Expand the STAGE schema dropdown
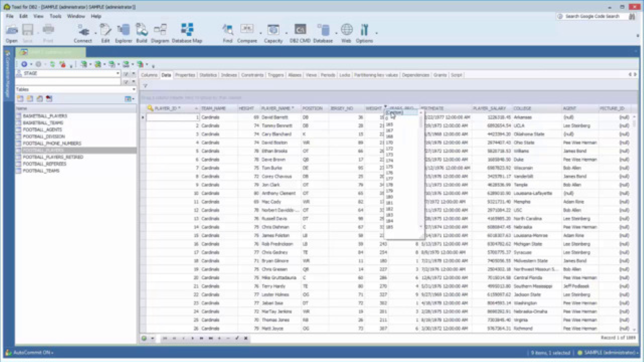Image resolution: width=644 pixels, height=362 pixels. pos(117,73)
